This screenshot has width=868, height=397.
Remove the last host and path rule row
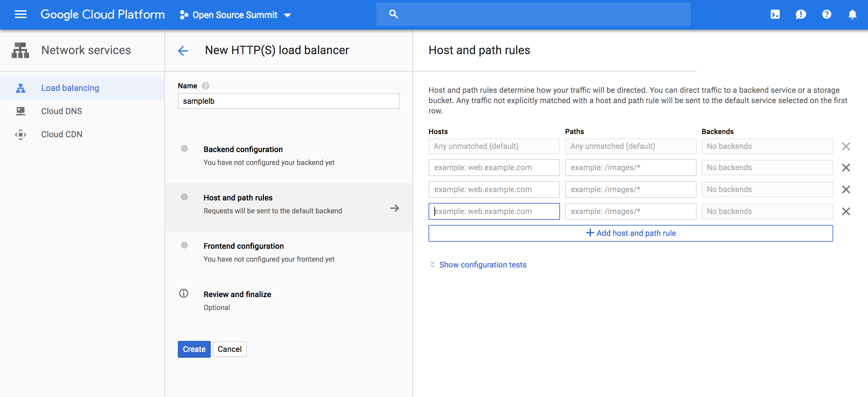coord(846,211)
